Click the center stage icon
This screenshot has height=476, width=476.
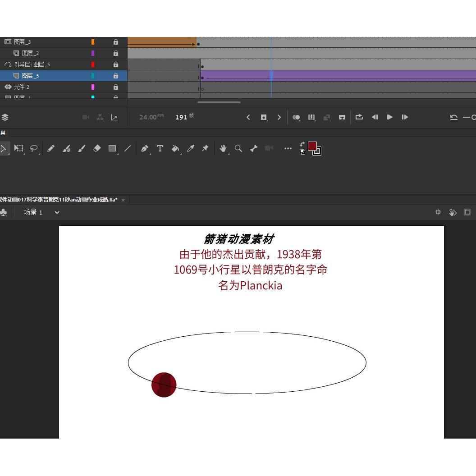pyautogui.click(x=438, y=212)
